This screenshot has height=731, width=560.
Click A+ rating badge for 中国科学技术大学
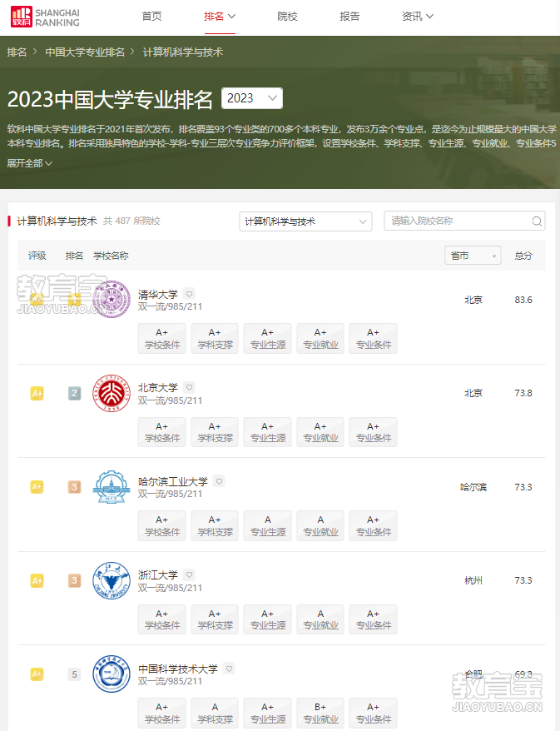tap(37, 674)
